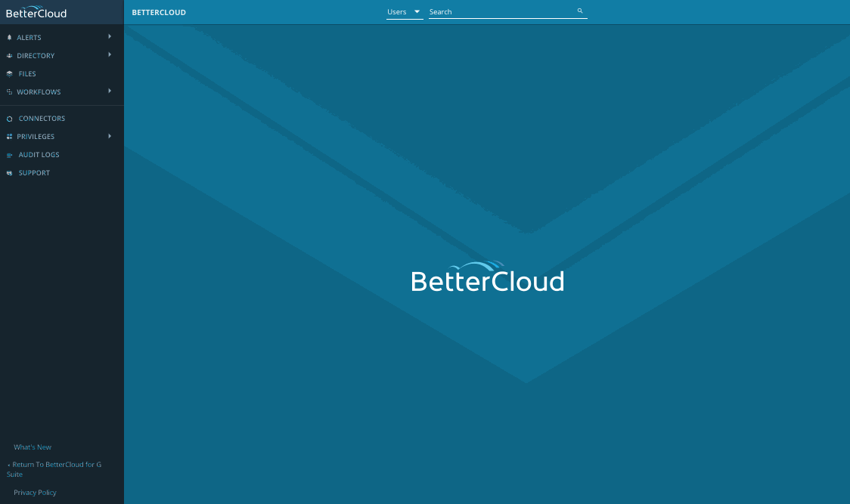This screenshot has width=850, height=504.
Task: Click the Connectors circle icon
Action: click(x=9, y=119)
